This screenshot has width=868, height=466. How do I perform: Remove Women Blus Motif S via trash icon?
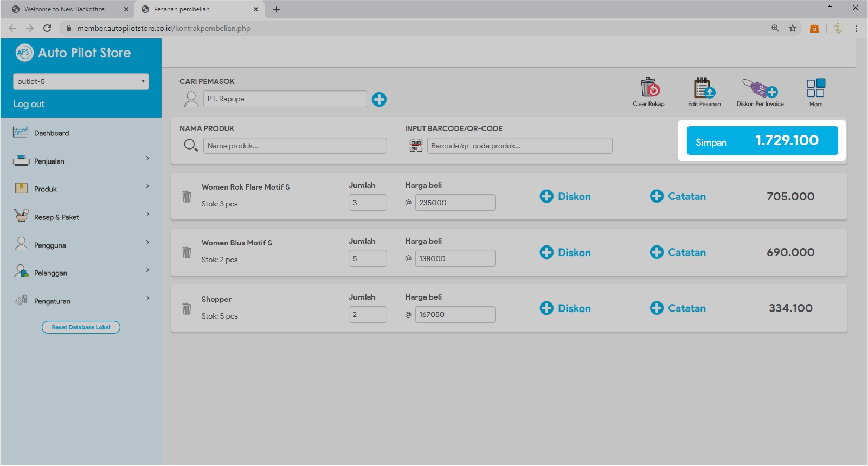[x=187, y=253]
